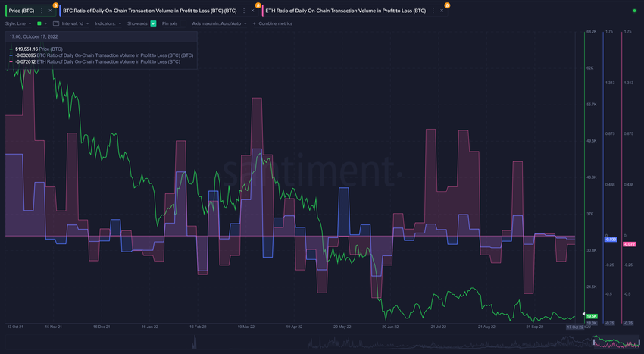
Task: Select the BTC Profit to Loss ratio tab
Action: tap(152, 12)
